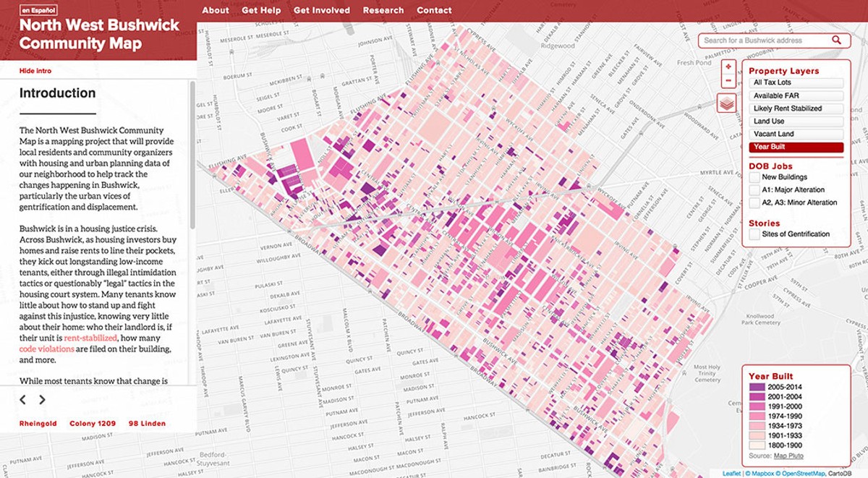868x478 pixels.
Task: Click the Year Built legend title
Action: [771, 377]
